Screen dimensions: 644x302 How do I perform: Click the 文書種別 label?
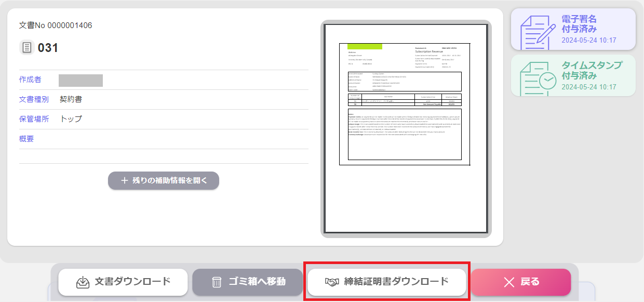(x=34, y=99)
